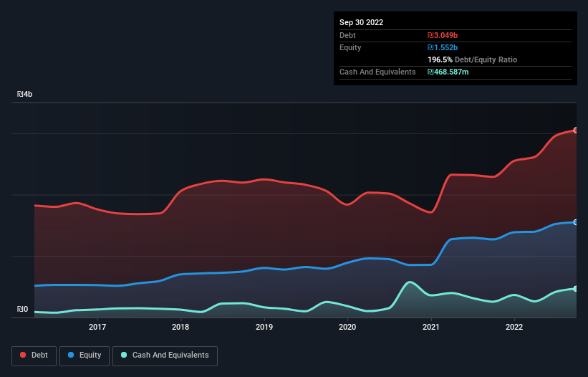This screenshot has width=588, height=377.
Task: Click the 2017 x-axis label
Action: tap(97, 327)
